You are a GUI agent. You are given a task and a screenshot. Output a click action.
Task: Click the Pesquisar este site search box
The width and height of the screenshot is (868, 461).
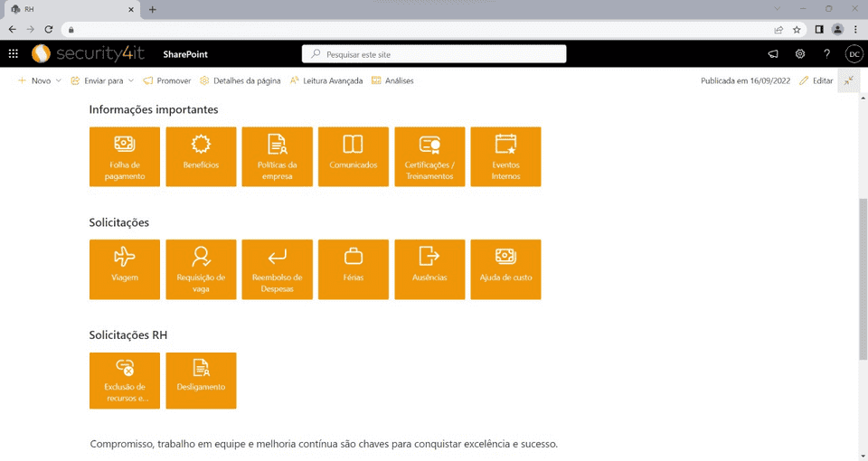434,54
